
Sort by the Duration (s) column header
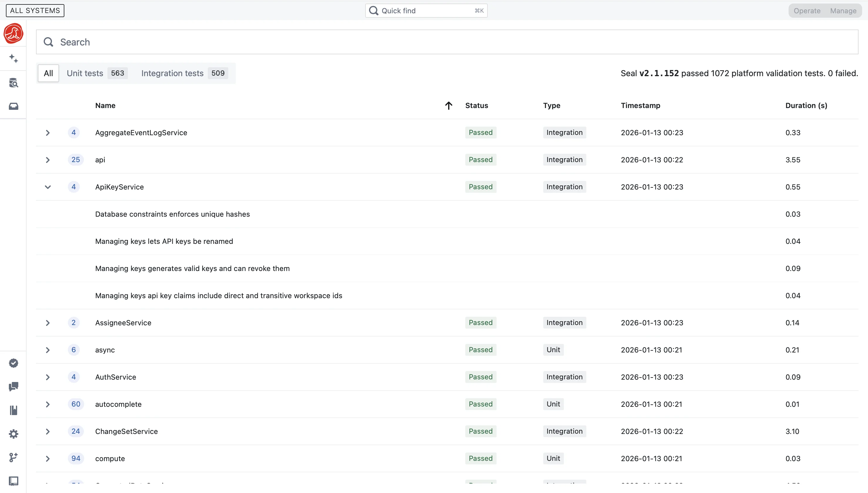click(x=806, y=106)
